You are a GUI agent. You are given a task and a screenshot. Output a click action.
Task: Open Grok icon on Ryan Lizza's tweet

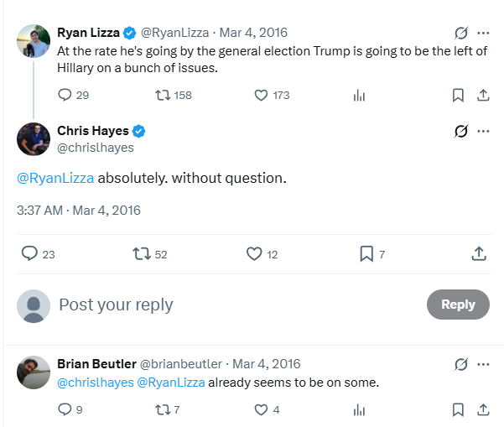[x=460, y=34]
